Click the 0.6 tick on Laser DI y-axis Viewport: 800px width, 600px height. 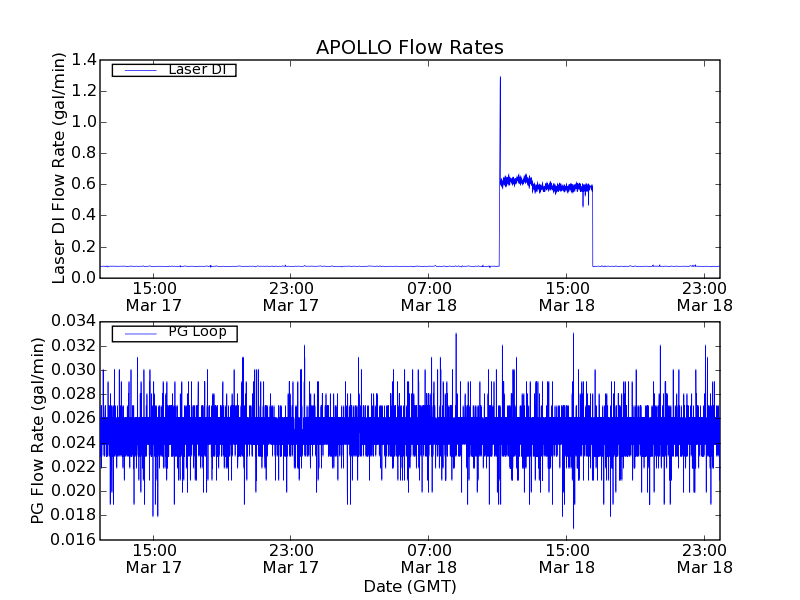point(84,184)
